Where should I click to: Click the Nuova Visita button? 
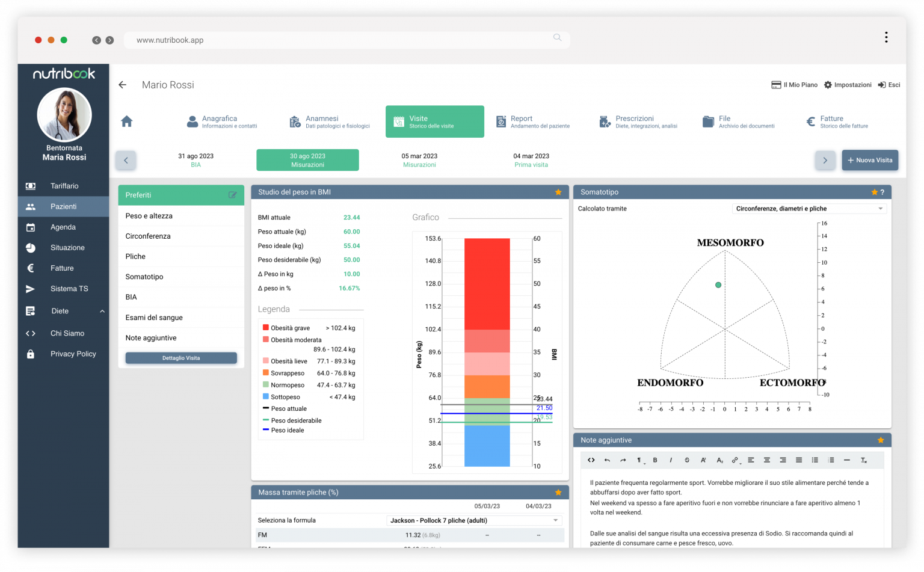(x=869, y=161)
